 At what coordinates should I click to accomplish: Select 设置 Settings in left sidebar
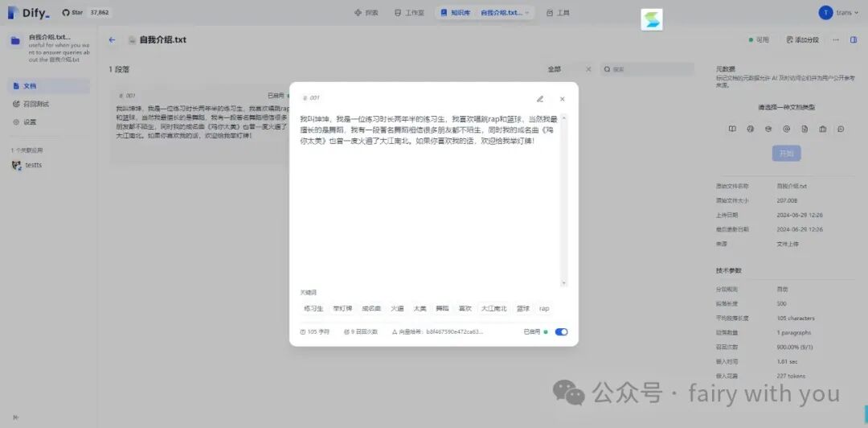[49, 122]
